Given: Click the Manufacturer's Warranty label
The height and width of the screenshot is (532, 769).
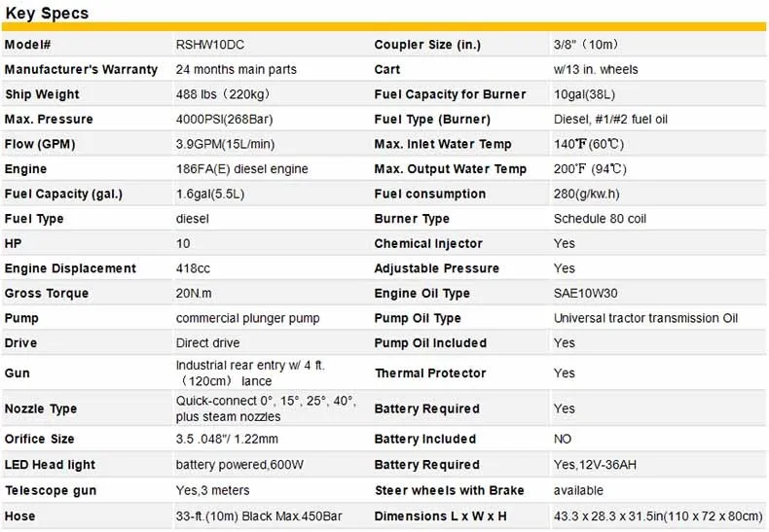Looking at the screenshot, I should (x=81, y=70).
